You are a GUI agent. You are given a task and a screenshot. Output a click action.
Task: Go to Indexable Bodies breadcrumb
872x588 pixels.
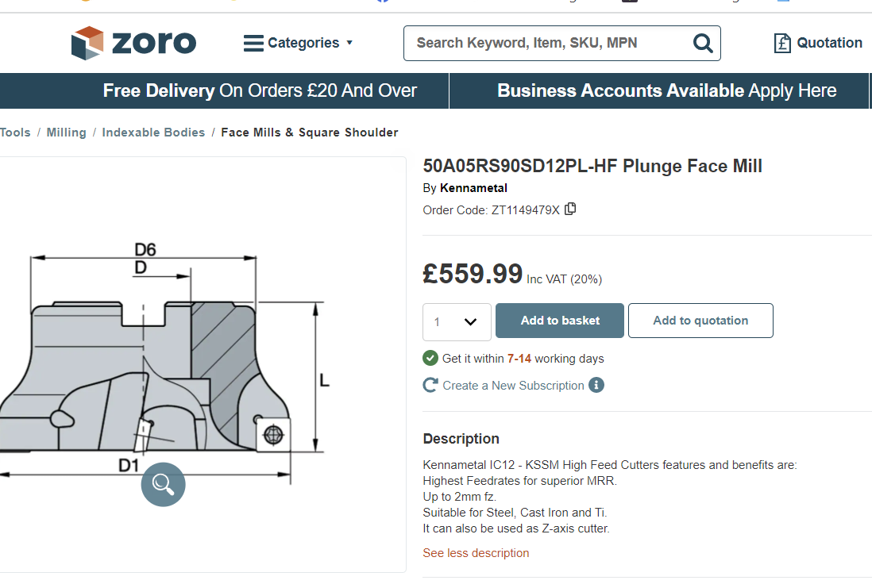tap(153, 133)
